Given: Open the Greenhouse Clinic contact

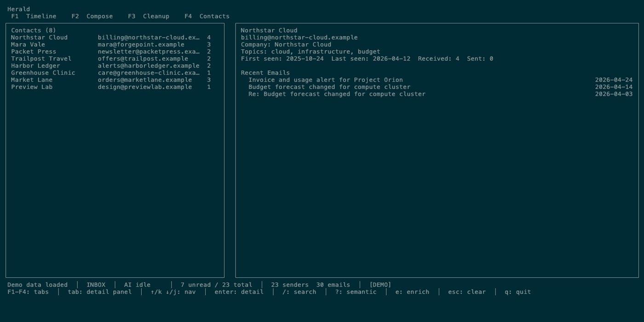Looking at the screenshot, I should click(x=111, y=73).
